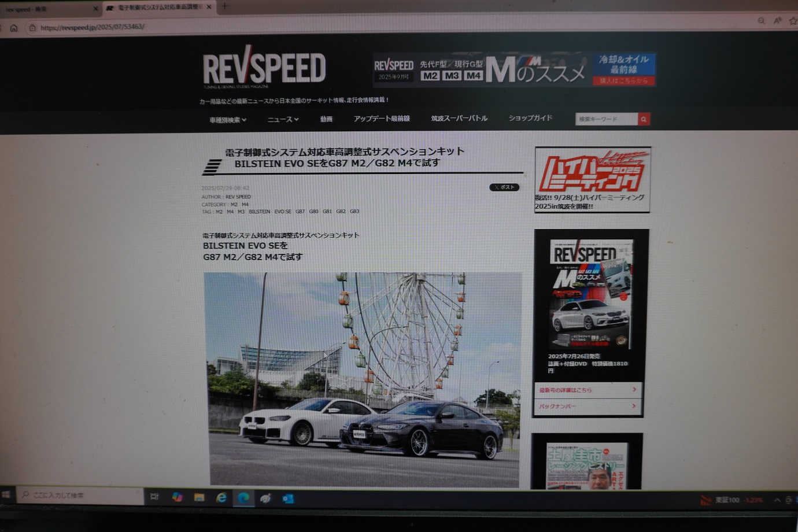
Task: Click the G80 tag link
Action: tap(314, 212)
